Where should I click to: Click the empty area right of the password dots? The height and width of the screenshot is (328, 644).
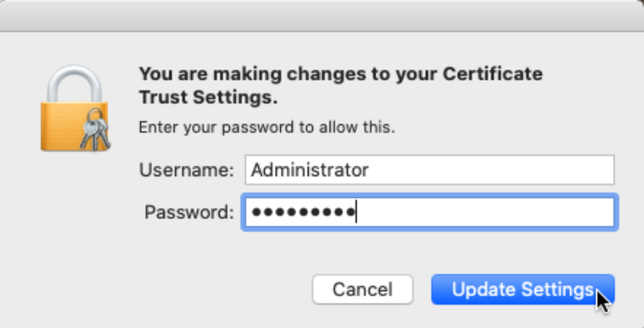click(x=486, y=212)
